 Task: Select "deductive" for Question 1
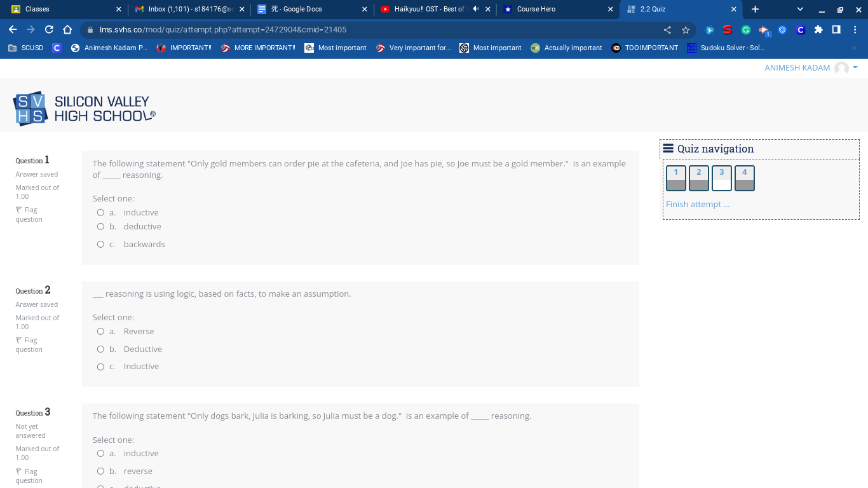(100, 226)
